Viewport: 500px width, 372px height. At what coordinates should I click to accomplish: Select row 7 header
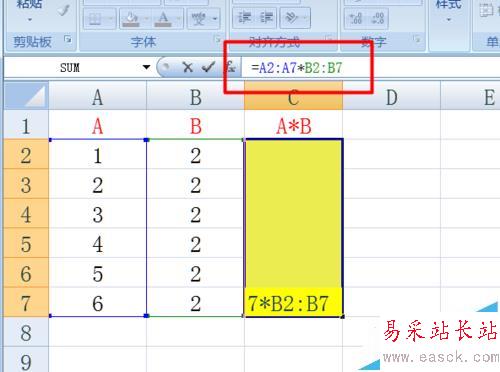point(26,303)
